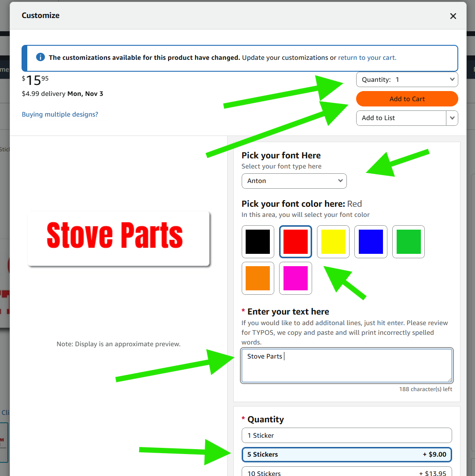Choose the '10 Stickers' quantity option
This screenshot has height=476, width=475.
tap(346, 472)
